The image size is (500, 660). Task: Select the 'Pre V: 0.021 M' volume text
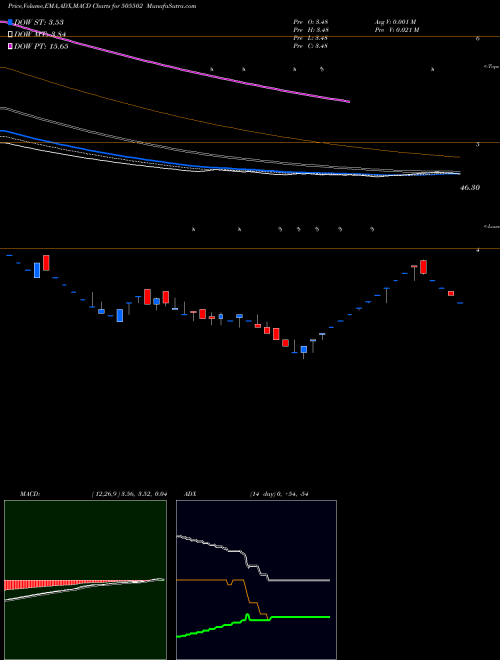397,30
